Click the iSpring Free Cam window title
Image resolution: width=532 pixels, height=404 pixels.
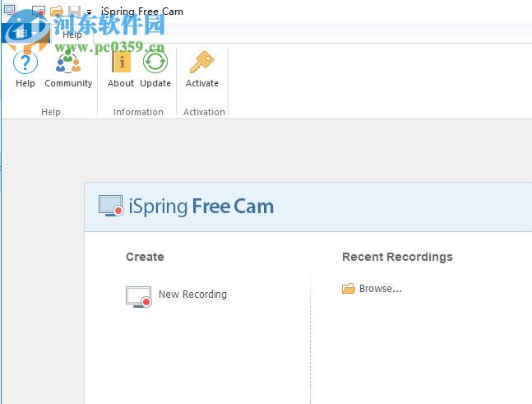click(142, 12)
